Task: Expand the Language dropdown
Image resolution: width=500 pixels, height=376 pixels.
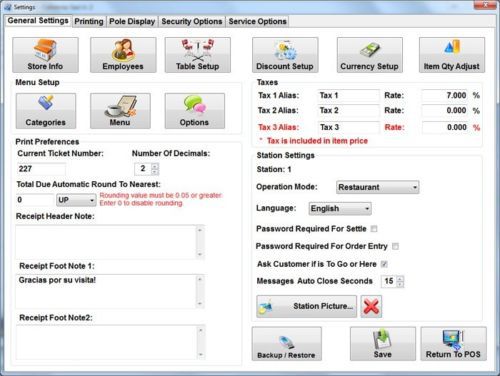Action: pos(340,209)
